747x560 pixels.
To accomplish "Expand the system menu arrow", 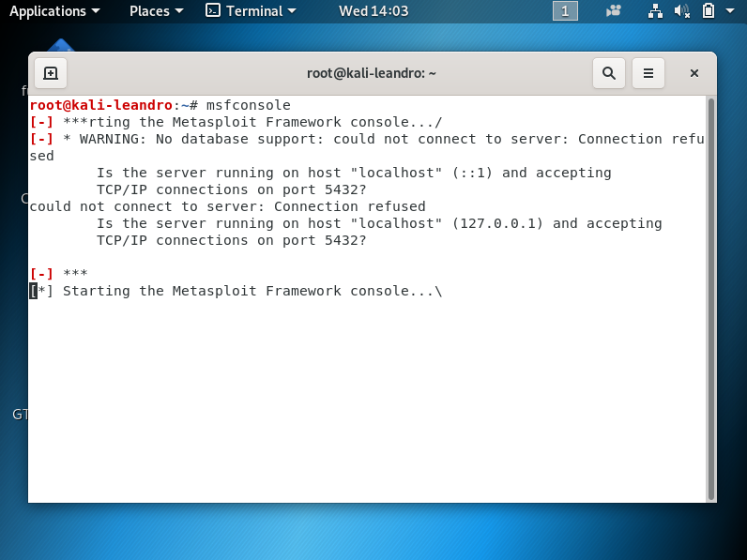I will point(730,10).
